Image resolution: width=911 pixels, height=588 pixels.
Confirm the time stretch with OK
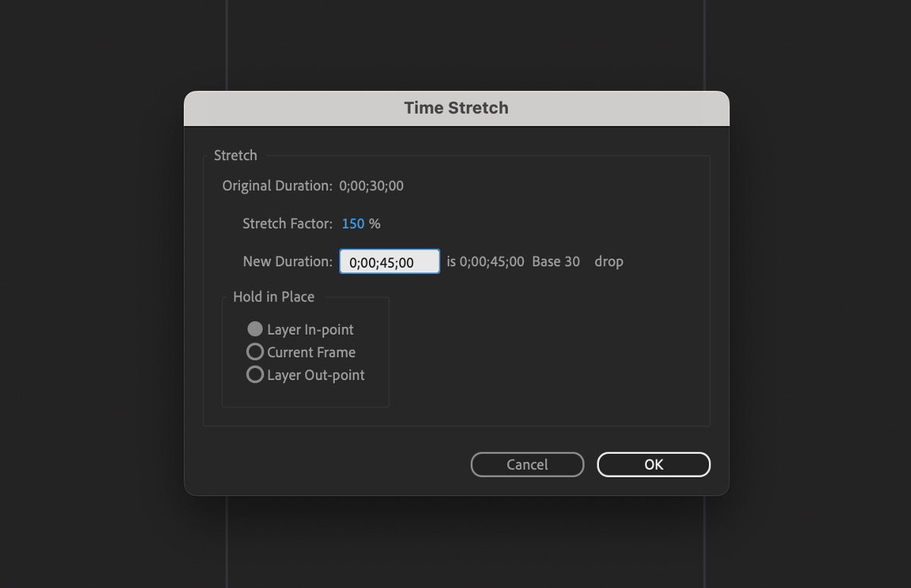click(x=653, y=464)
